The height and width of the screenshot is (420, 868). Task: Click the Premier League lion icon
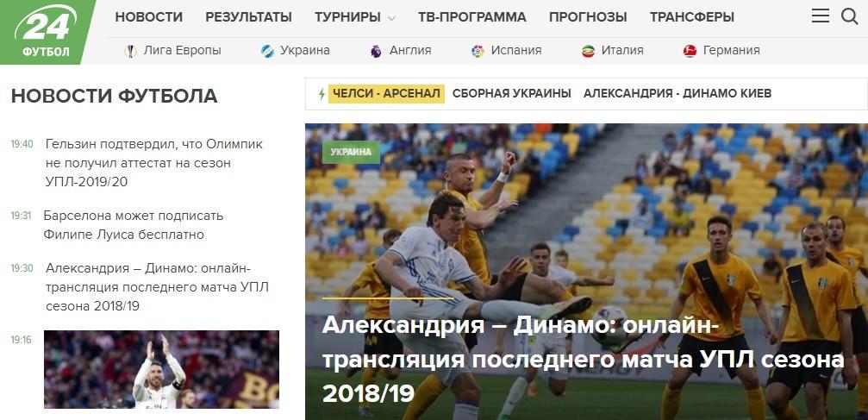coord(376,51)
